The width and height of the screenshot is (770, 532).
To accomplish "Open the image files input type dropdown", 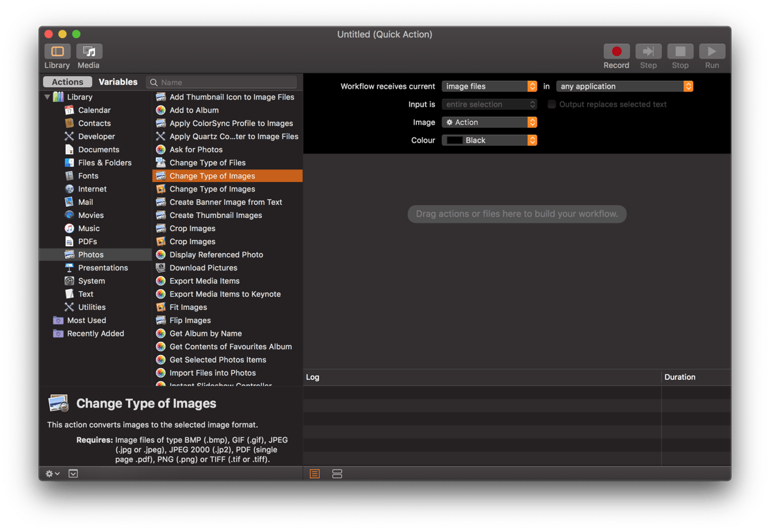I will click(x=489, y=86).
